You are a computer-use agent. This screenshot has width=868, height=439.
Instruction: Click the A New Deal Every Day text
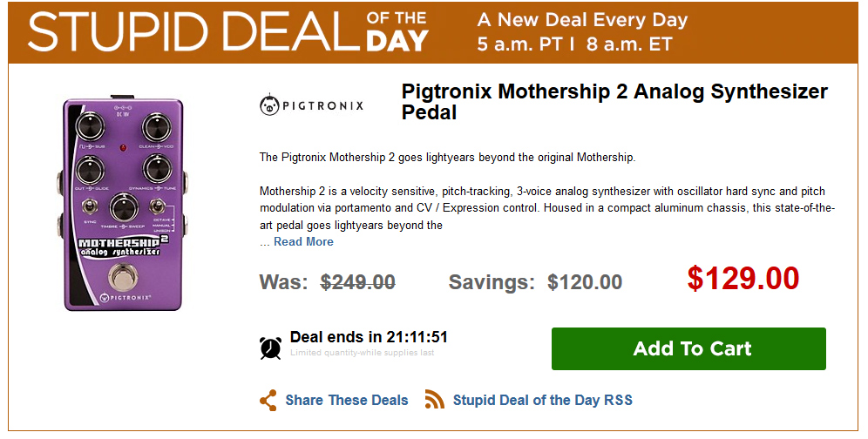click(582, 20)
